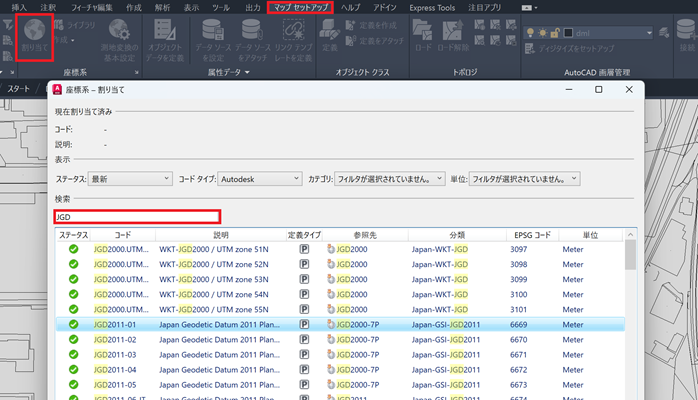Click the 割り当て globe icon in the ribbon
698x400 pixels.
(35, 31)
